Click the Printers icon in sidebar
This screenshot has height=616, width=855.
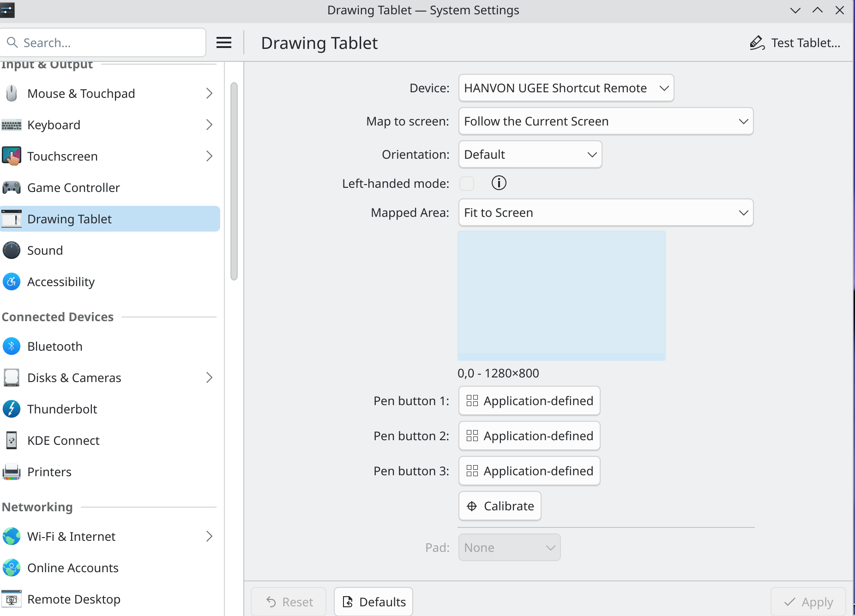12,472
